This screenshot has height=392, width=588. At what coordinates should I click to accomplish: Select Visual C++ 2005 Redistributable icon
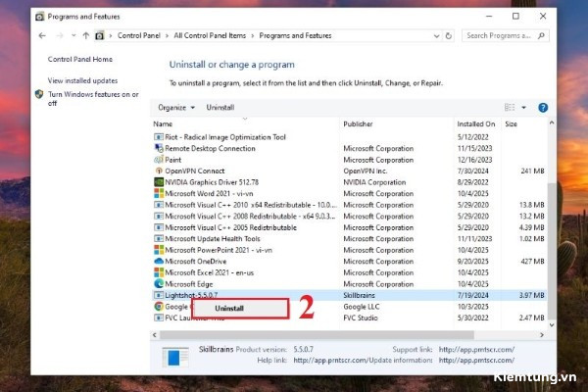(x=159, y=227)
